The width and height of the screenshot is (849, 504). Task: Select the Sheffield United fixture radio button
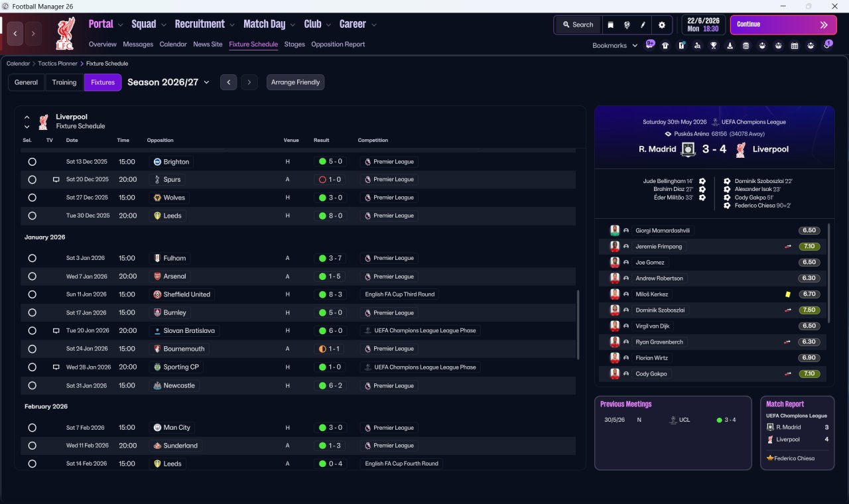pyautogui.click(x=32, y=294)
